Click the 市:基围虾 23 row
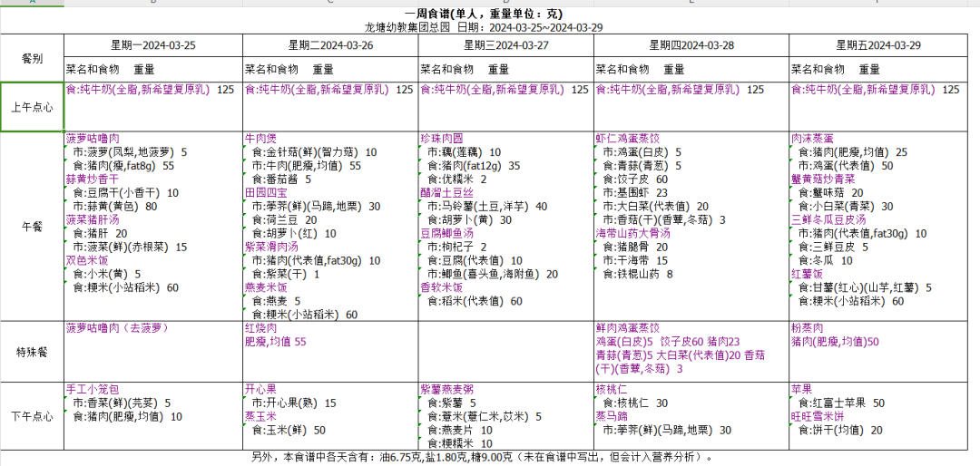 coord(635,193)
